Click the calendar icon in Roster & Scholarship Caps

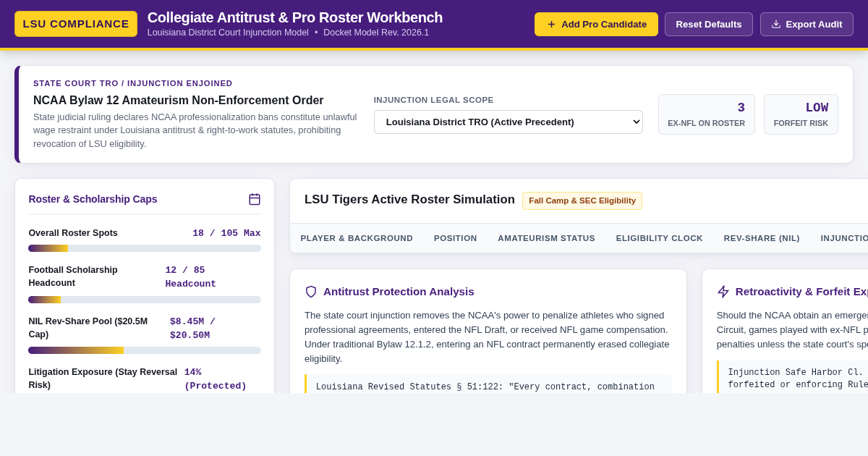pyautogui.click(x=255, y=199)
